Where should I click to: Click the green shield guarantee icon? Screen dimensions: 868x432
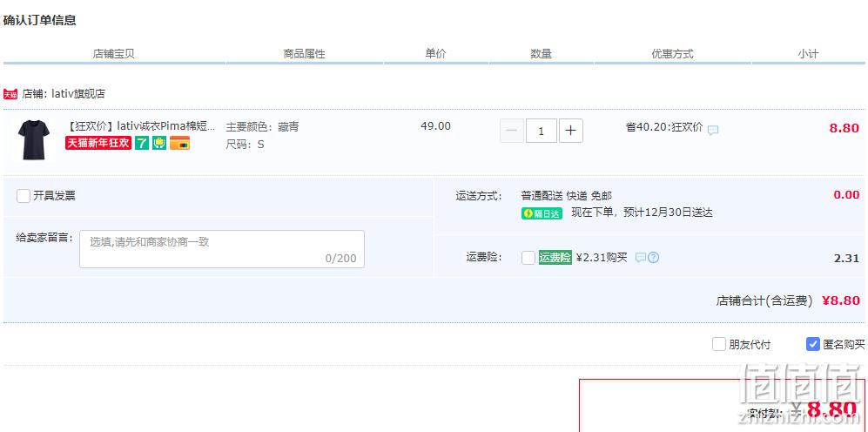pos(159,143)
